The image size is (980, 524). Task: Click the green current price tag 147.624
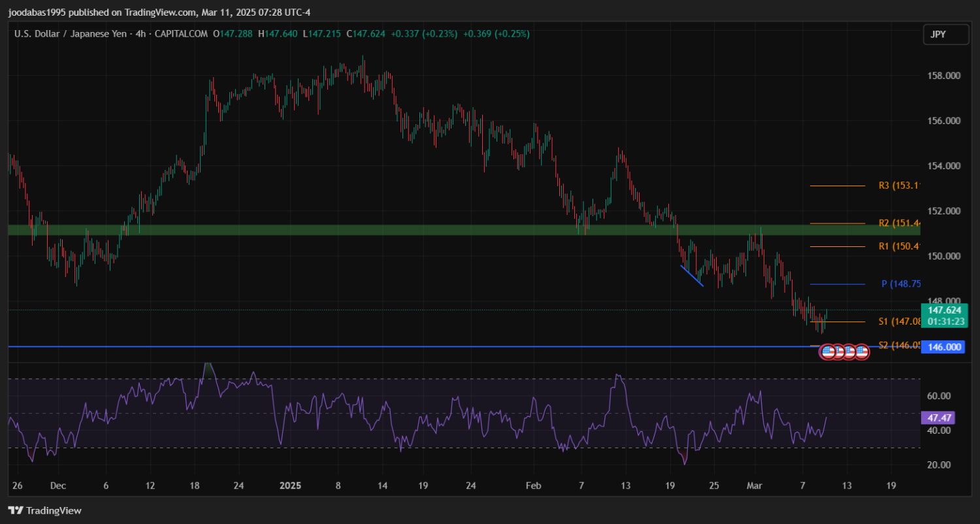(944, 310)
